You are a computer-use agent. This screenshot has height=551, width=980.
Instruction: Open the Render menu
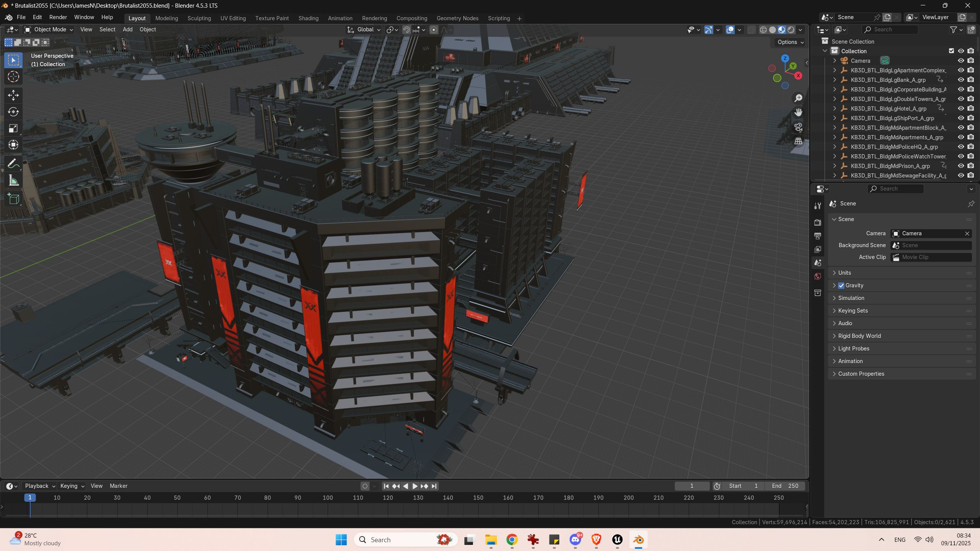pyautogui.click(x=58, y=17)
